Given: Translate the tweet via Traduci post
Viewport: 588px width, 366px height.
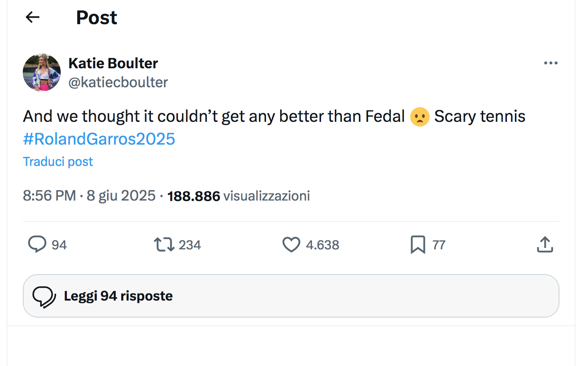Looking at the screenshot, I should 58,162.
